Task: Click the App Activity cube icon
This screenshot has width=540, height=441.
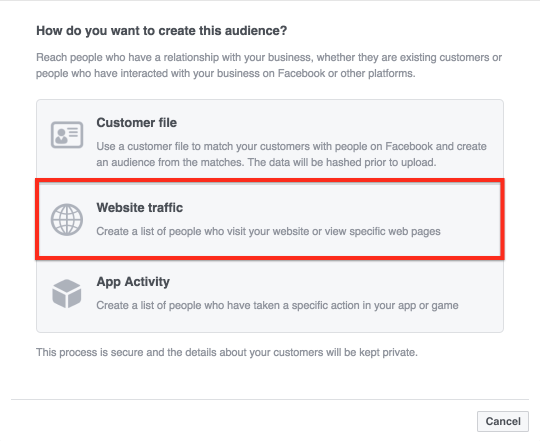Action: click(67, 294)
